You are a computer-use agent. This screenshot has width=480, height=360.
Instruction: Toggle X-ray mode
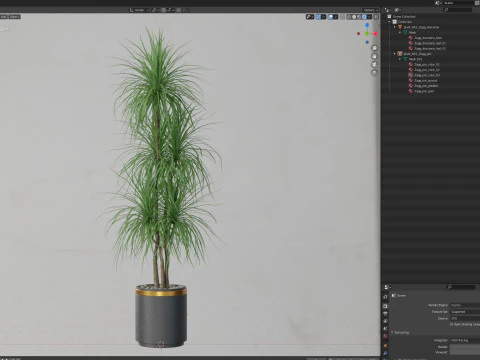click(342, 17)
